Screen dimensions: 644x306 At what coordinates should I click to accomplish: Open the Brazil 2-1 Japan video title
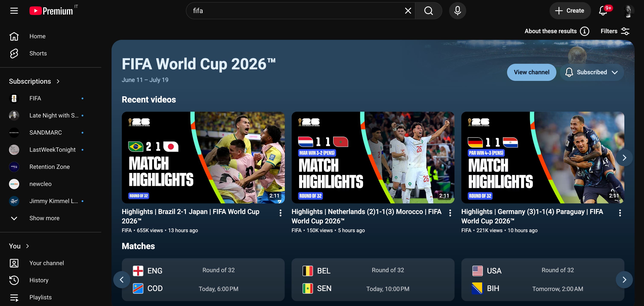click(x=191, y=216)
